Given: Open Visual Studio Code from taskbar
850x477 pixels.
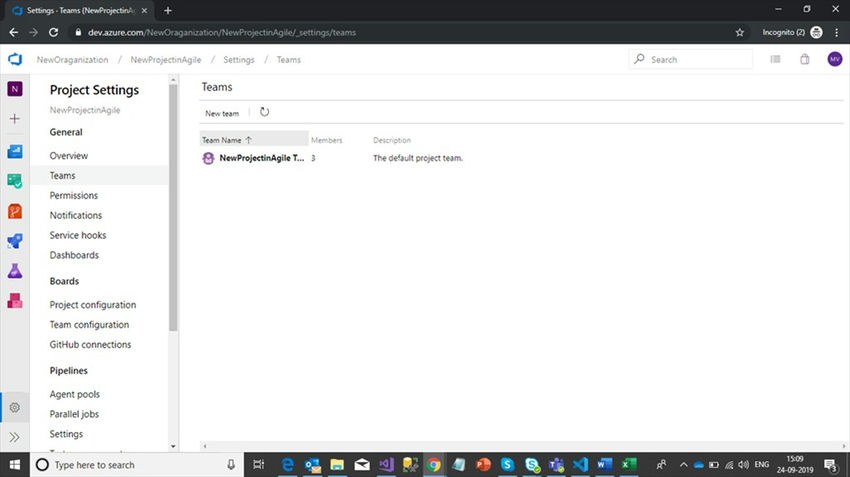Looking at the screenshot, I should pos(579,465).
